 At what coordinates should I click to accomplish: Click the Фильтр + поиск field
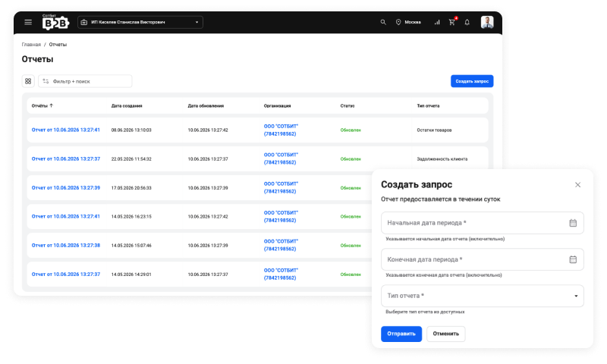(x=85, y=81)
